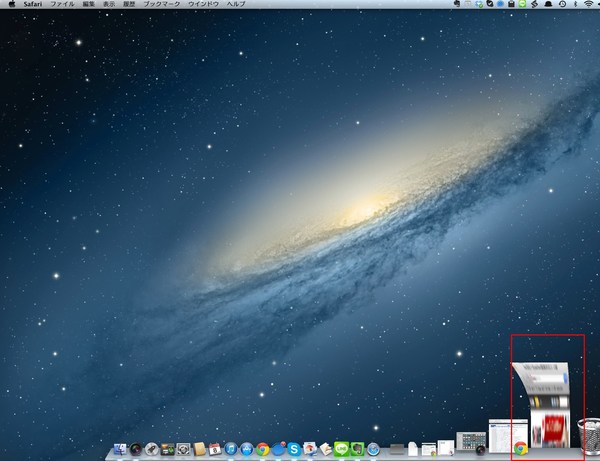Open Finder from the Dock
The width and height of the screenshot is (600, 461).
pos(119,450)
